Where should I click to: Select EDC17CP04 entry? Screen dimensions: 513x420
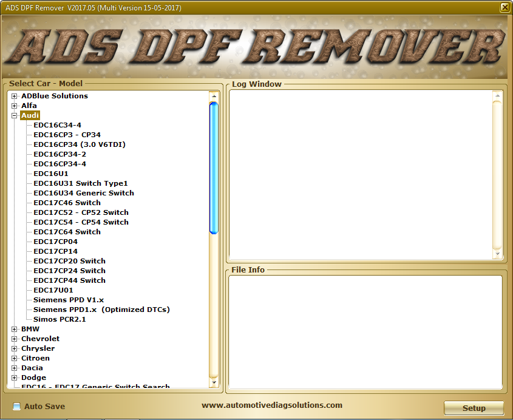tap(55, 242)
